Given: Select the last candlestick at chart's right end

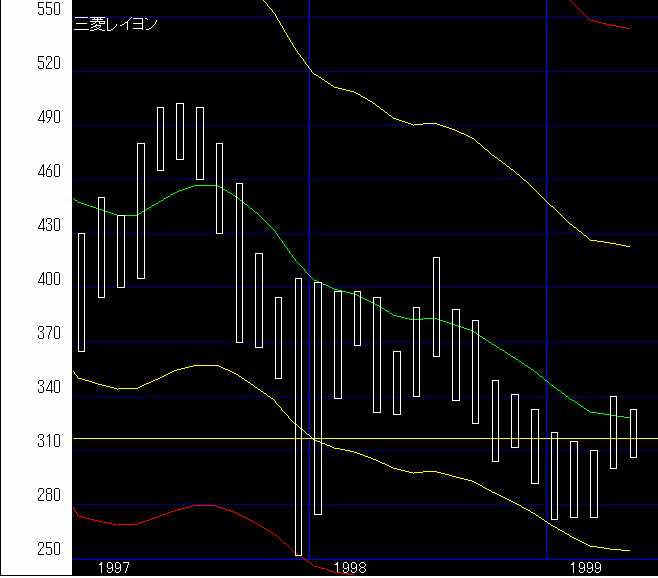Looking at the screenshot, I should (x=633, y=432).
